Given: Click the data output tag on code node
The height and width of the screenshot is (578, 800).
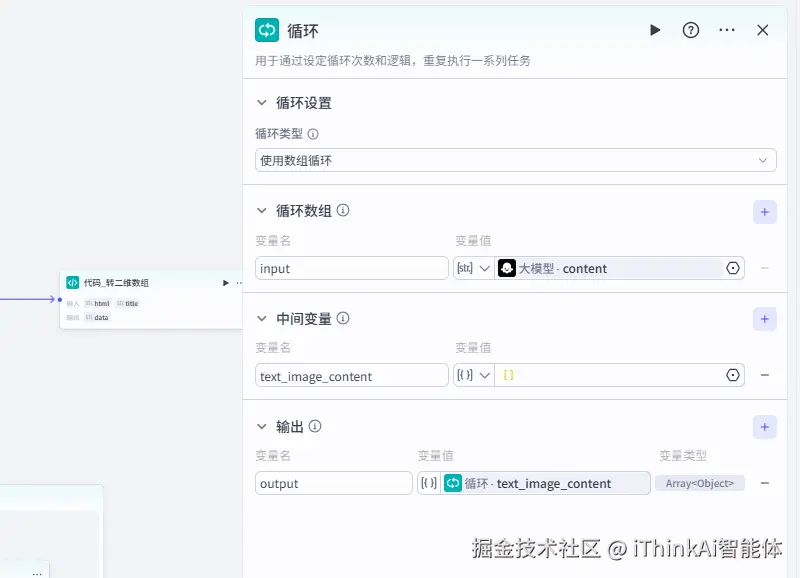Looking at the screenshot, I should tap(97, 317).
